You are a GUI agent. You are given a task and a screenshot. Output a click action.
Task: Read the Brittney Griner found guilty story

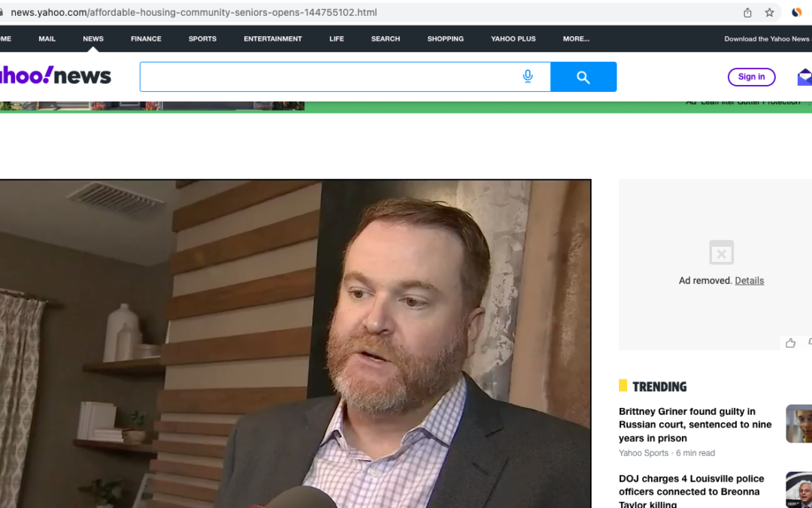click(695, 424)
